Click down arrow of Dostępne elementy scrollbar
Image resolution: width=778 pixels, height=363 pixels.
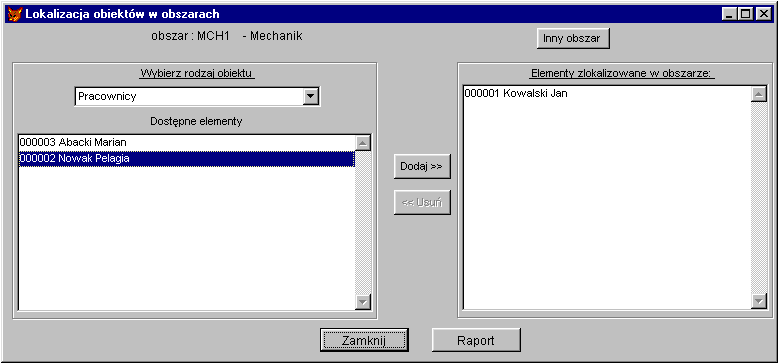coord(364,301)
